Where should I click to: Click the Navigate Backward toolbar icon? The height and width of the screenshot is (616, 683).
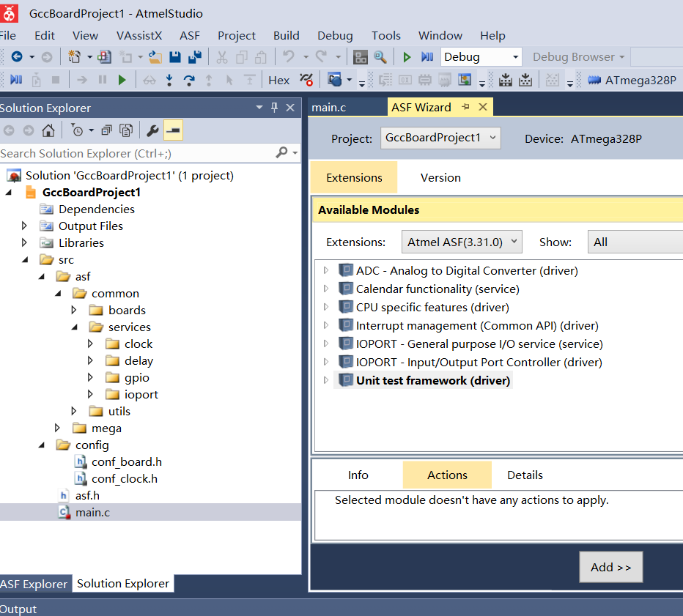[17, 56]
